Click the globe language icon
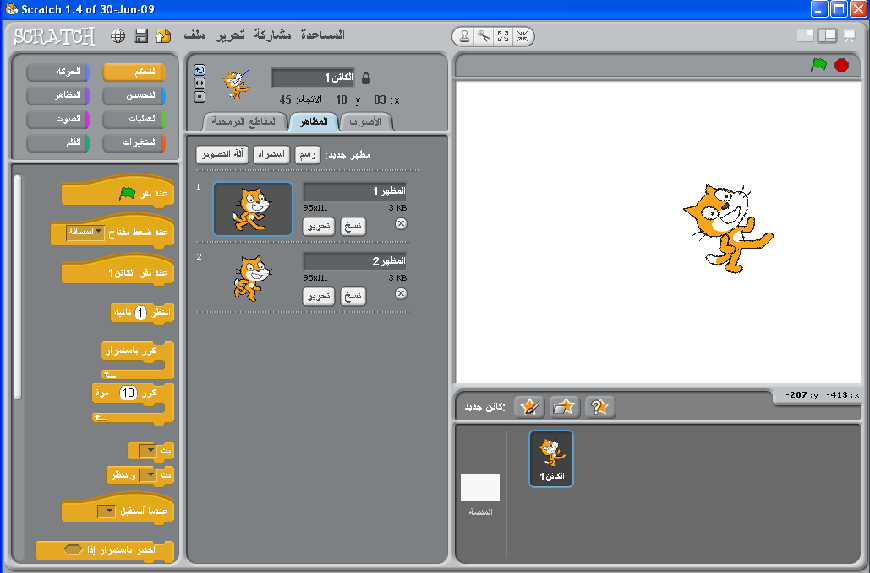Viewport: 870px width, 573px height. 118,36
